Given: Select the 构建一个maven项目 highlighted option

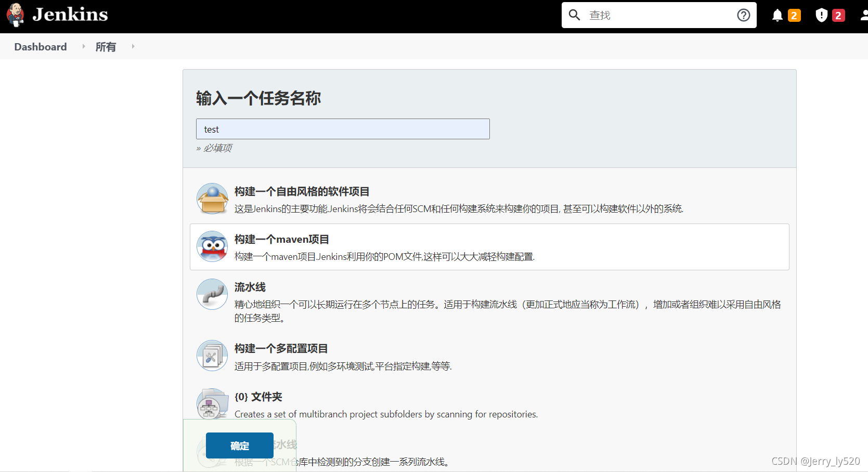Looking at the screenshot, I should (x=281, y=239).
